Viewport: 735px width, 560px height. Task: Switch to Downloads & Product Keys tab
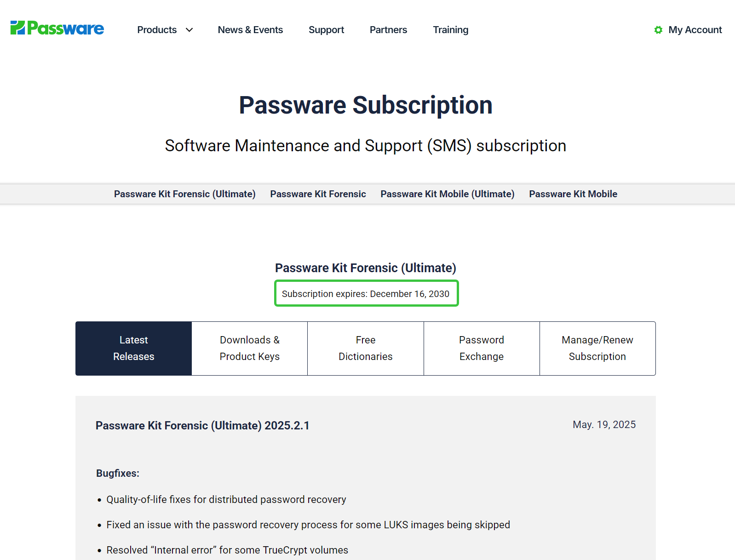click(250, 349)
